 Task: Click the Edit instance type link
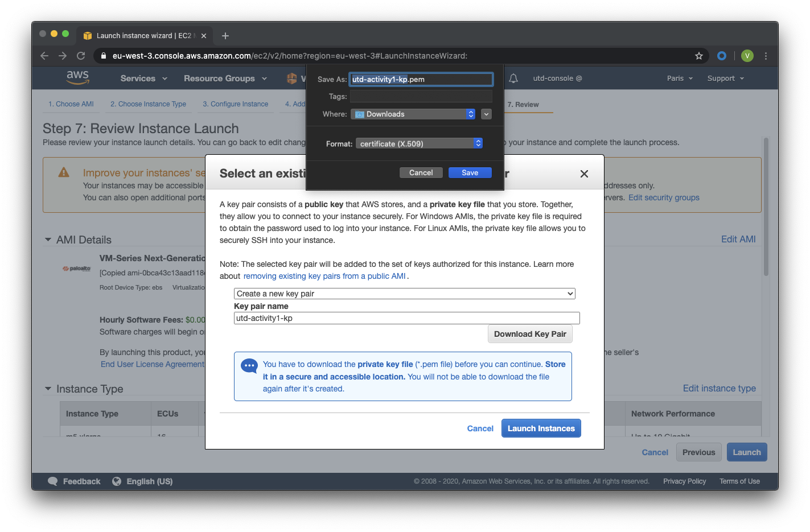[x=719, y=389]
